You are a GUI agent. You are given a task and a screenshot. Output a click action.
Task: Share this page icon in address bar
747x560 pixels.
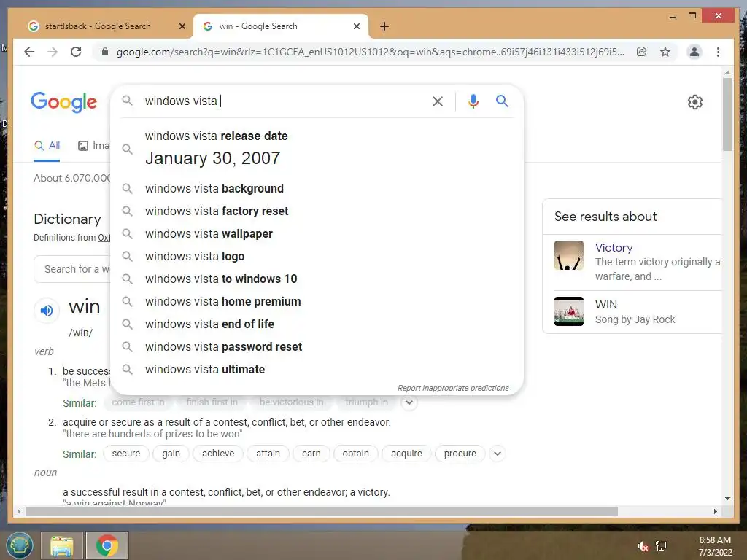click(x=642, y=52)
